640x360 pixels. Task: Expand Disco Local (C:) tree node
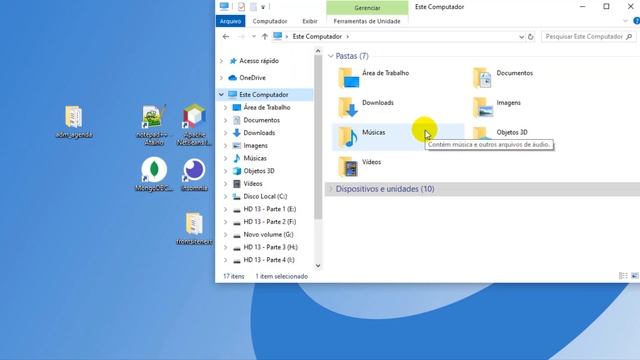coord(226,196)
